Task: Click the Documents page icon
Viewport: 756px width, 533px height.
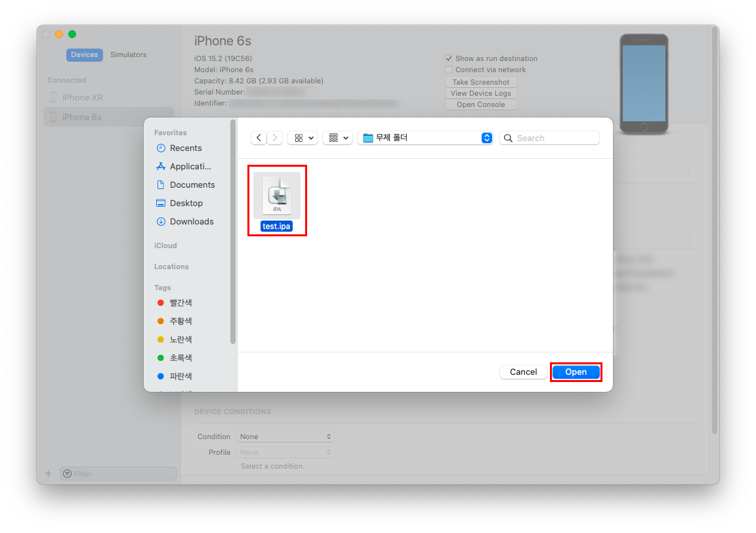Action: (x=161, y=184)
